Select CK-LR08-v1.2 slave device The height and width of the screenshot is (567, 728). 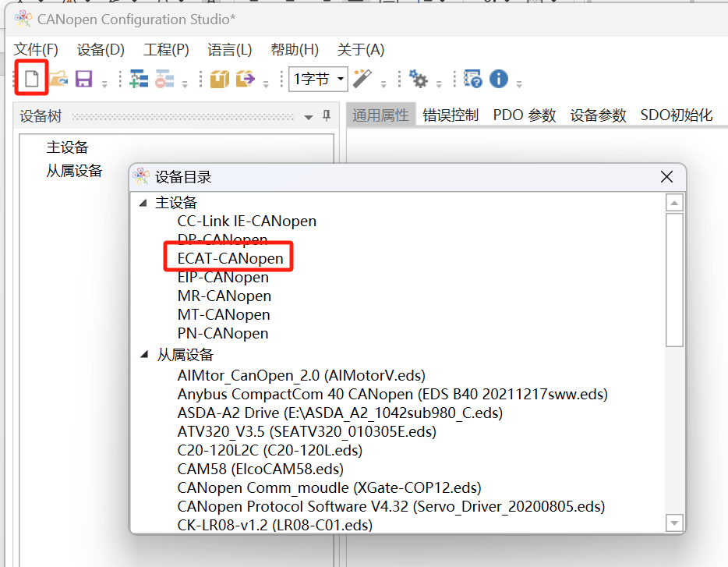[275, 525]
